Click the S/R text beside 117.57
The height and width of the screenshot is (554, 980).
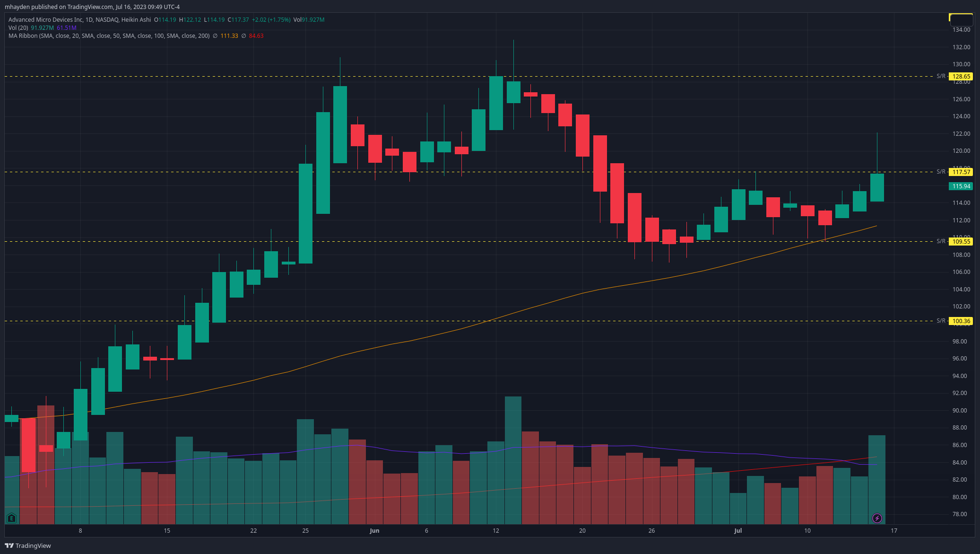[941, 172]
